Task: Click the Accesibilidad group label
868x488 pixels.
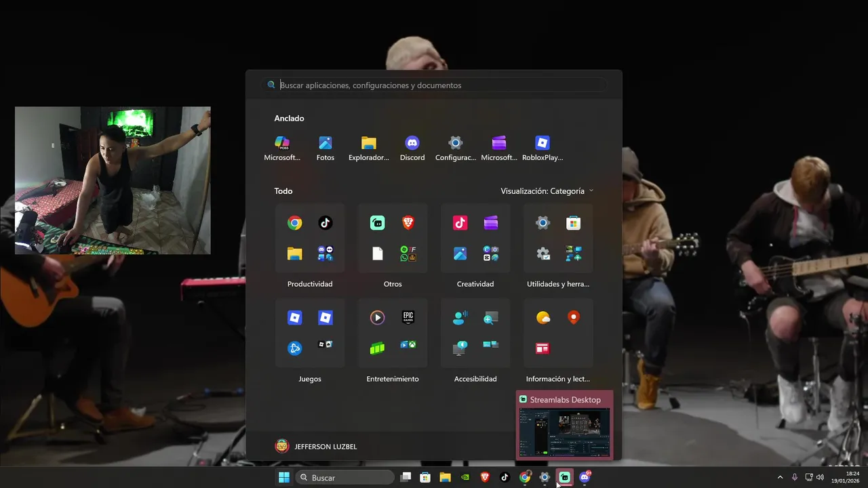Action: click(475, 379)
